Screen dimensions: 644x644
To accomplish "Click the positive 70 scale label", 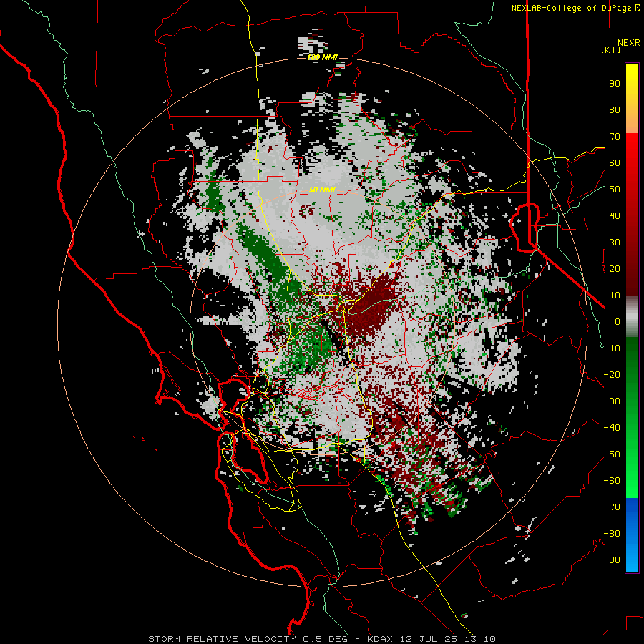I will (x=615, y=137).
